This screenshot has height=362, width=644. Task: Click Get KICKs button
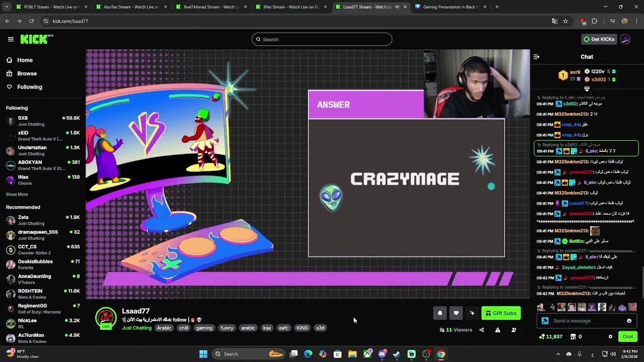click(x=599, y=39)
